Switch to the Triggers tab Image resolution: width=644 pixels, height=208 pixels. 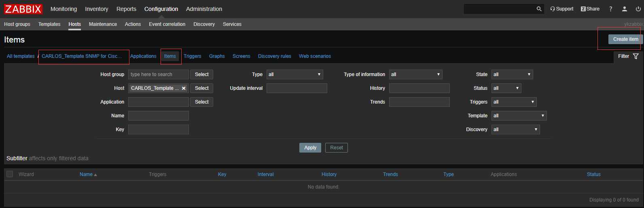pos(193,56)
